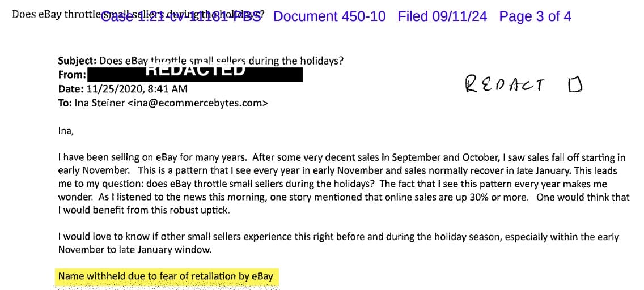
Task: Click the yellow highlighted 'Name withheld' line
Action: tap(166, 276)
